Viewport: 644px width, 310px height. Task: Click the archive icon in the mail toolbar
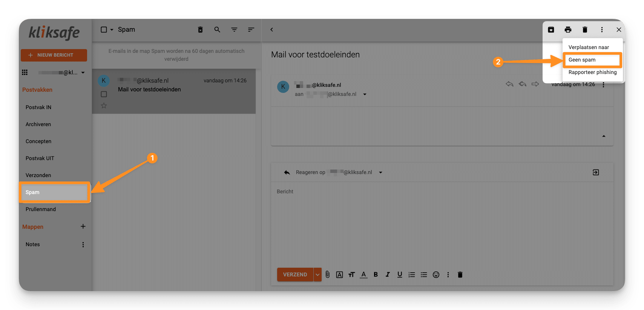(551, 29)
